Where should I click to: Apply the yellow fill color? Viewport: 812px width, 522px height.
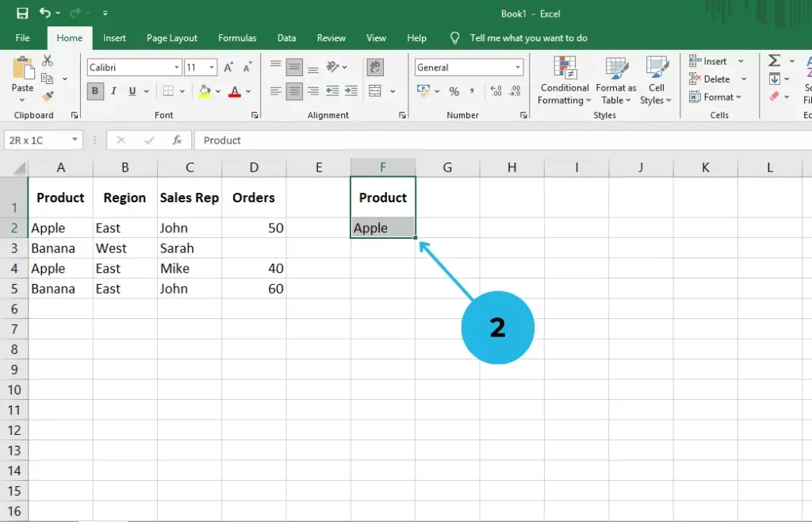pos(205,91)
